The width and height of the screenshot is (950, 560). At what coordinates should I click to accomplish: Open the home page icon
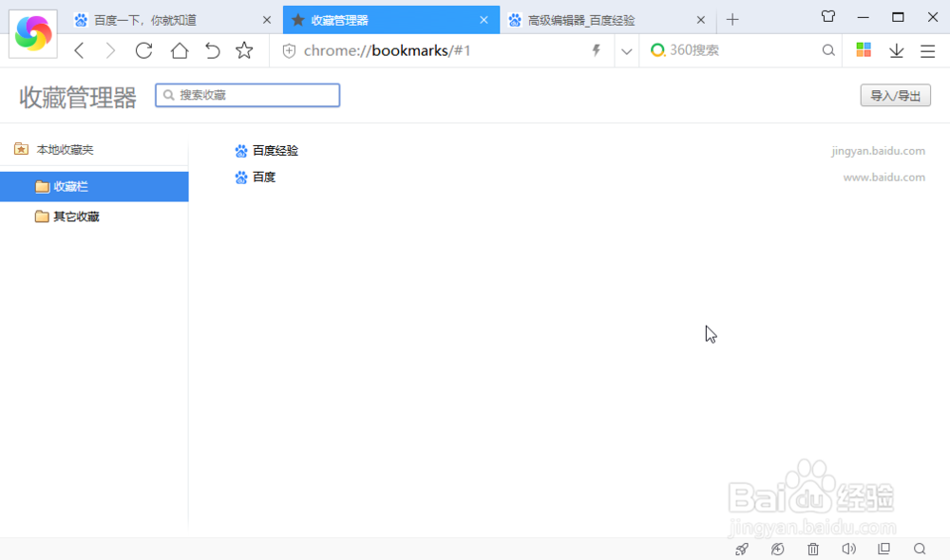click(x=180, y=50)
